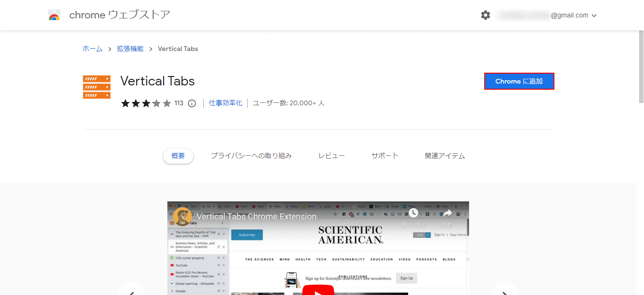Open the 関連アイテム tab
The image size is (644, 295).
tap(445, 156)
